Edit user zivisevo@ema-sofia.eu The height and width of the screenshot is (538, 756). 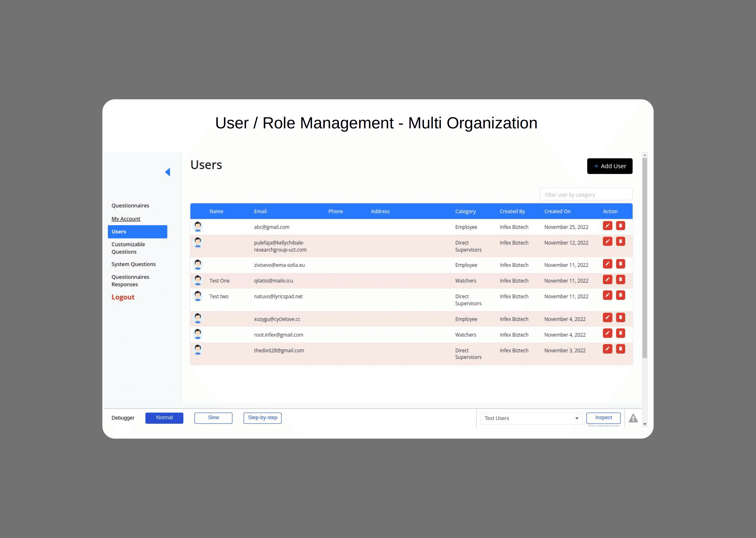click(607, 264)
